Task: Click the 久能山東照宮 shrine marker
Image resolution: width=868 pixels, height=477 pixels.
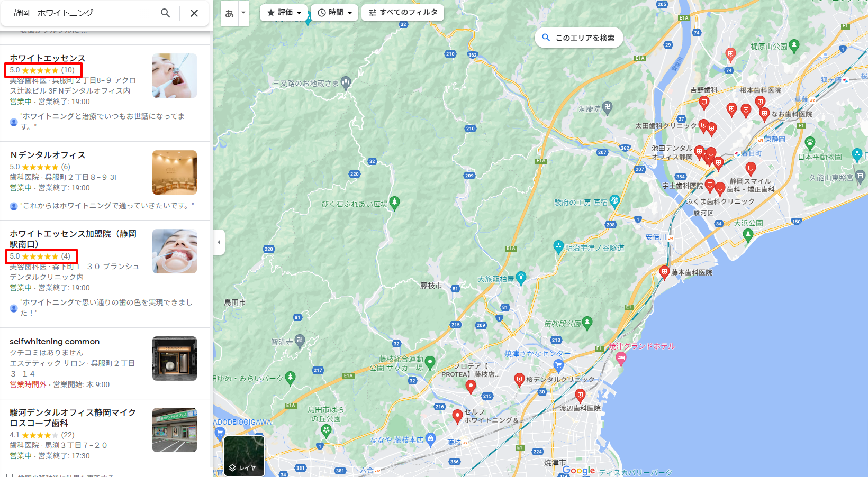Action: [860, 176]
